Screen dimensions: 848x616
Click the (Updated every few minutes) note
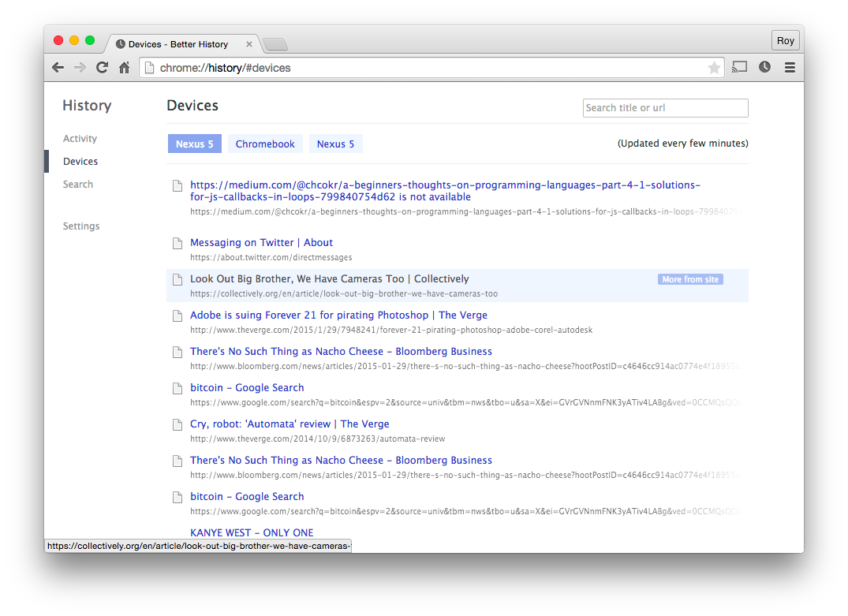[682, 144]
